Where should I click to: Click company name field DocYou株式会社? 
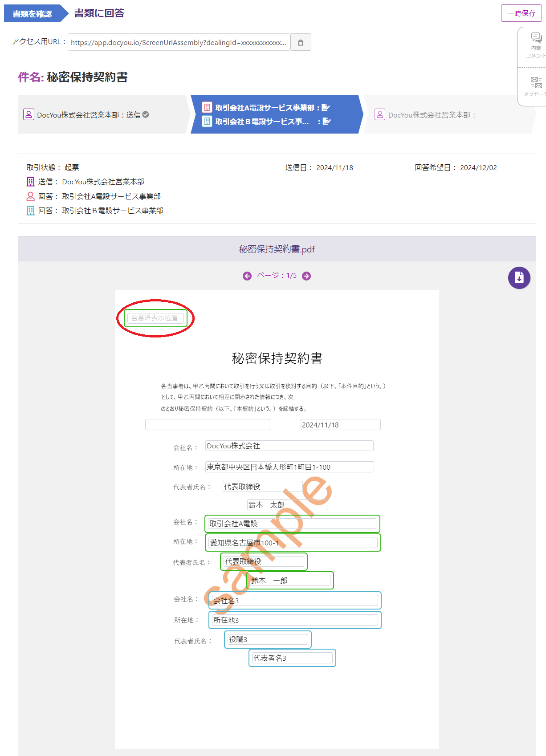(289, 446)
